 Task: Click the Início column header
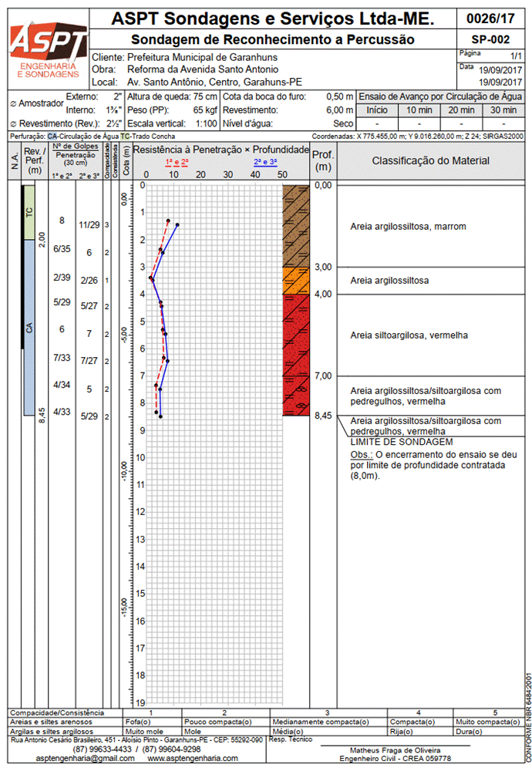tap(377, 109)
